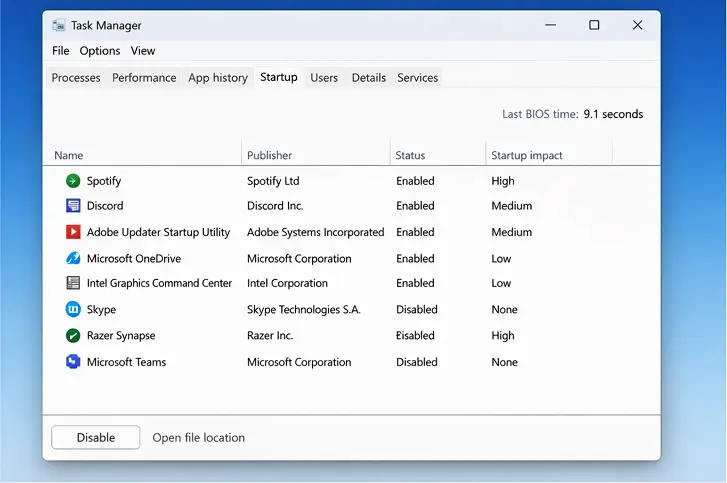The width and height of the screenshot is (727, 483).
Task: Switch to the Details tab
Action: (369, 77)
